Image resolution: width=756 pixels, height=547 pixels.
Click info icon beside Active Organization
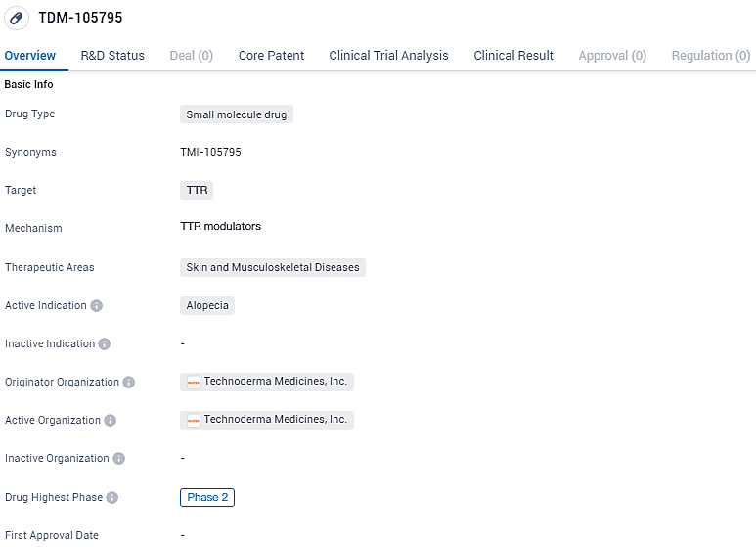click(x=111, y=421)
